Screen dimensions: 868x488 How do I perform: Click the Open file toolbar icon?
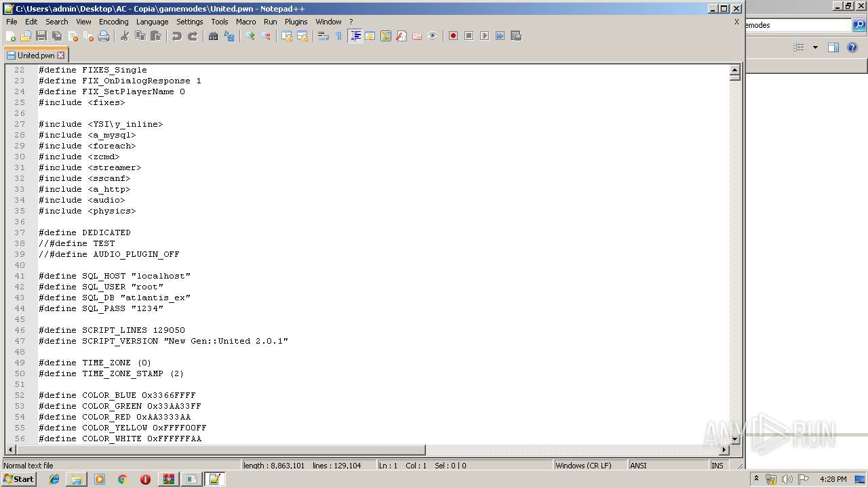point(26,36)
